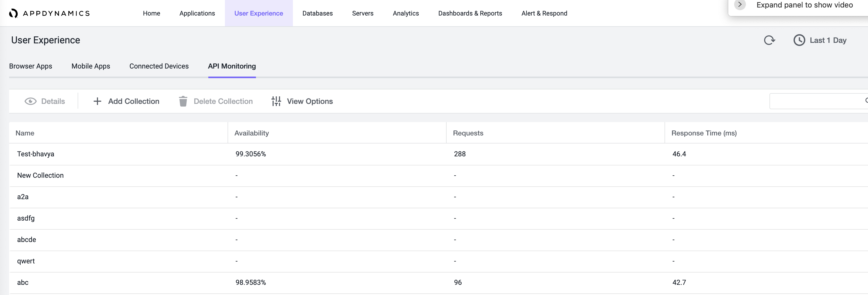Click the trash icon for Delete Collection
The width and height of the screenshot is (868, 295).
pos(183,101)
